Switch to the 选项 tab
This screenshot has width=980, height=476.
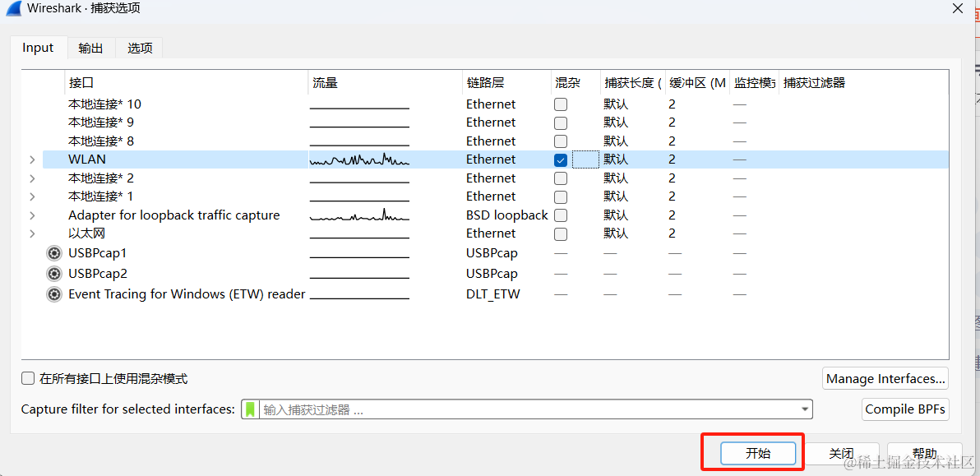pyautogui.click(x=140, y=49)
